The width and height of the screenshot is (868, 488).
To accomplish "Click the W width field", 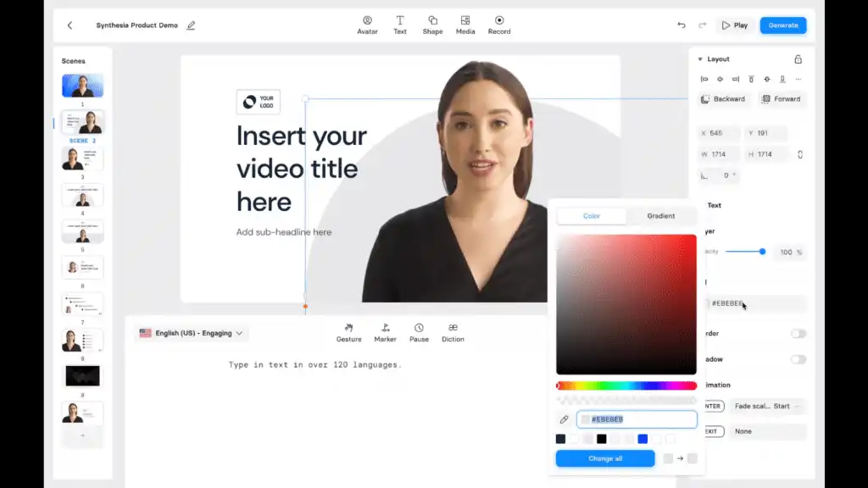I will coord(719,154).
